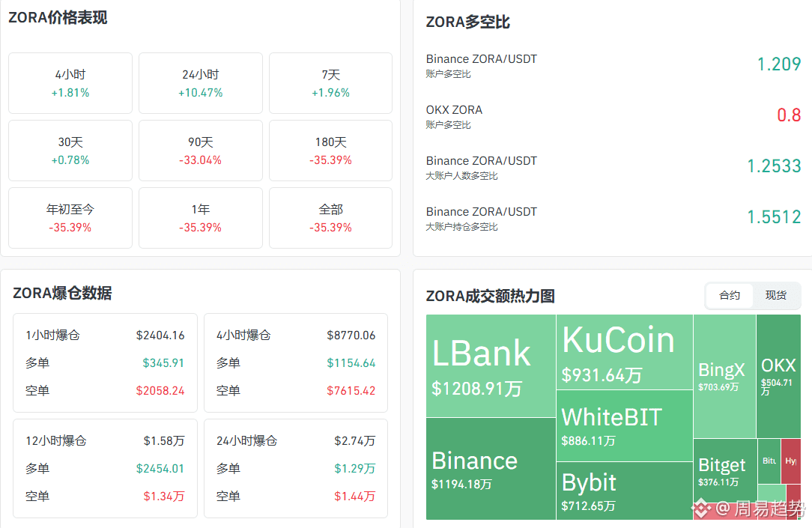
Task: Open the 24小时 price performance card
Action: 201,83
